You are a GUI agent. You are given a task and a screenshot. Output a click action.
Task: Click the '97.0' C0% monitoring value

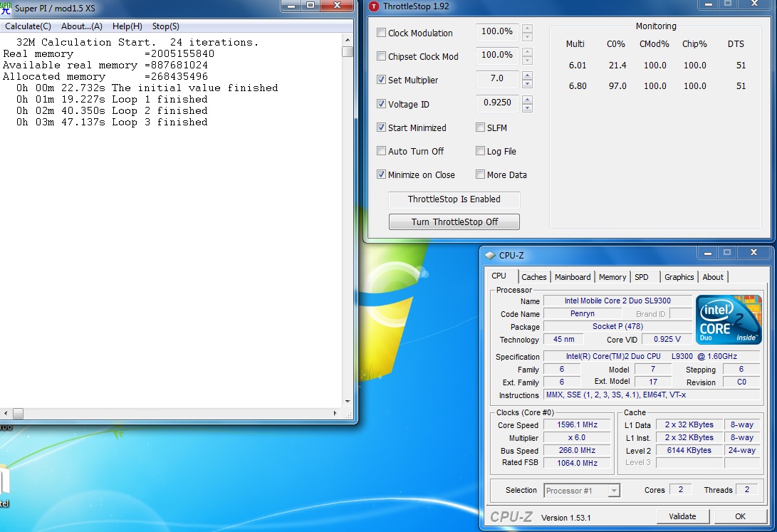(617, 85)
